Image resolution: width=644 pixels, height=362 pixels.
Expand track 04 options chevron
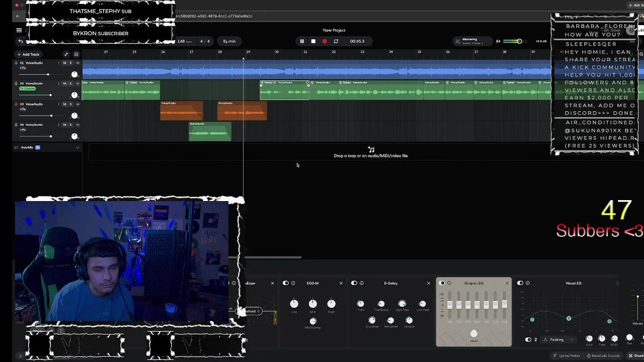coord(77,125)
